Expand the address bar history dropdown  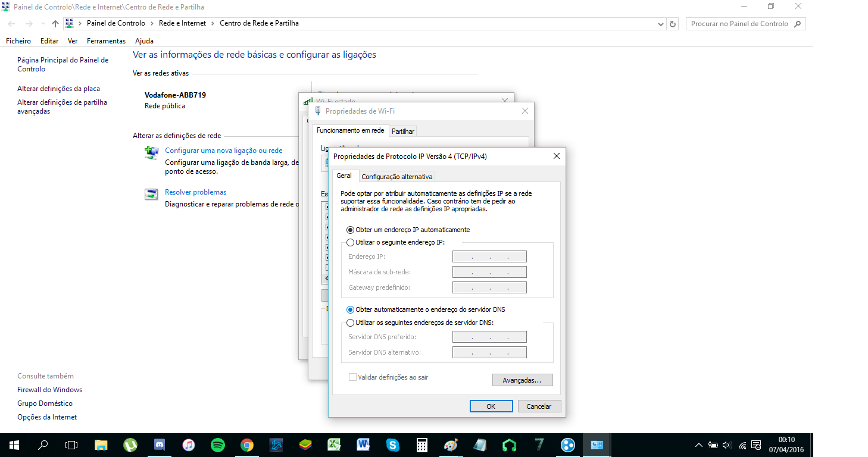click(660, 24)
